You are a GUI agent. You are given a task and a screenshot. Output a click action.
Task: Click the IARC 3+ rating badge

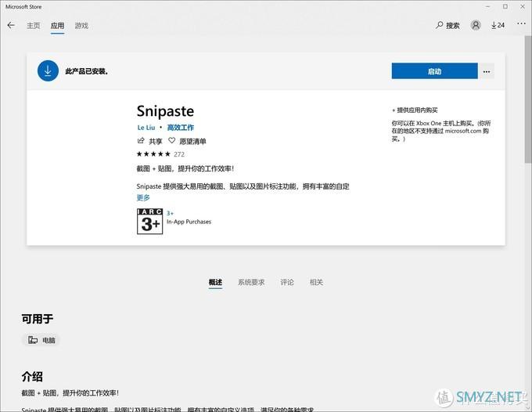(149, 222)
